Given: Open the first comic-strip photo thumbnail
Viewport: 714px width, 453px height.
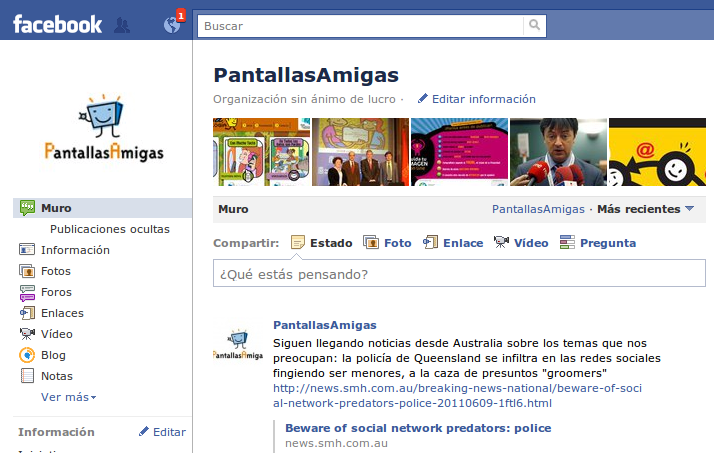Looking at the screenshot, I should [x=261, y=152].
